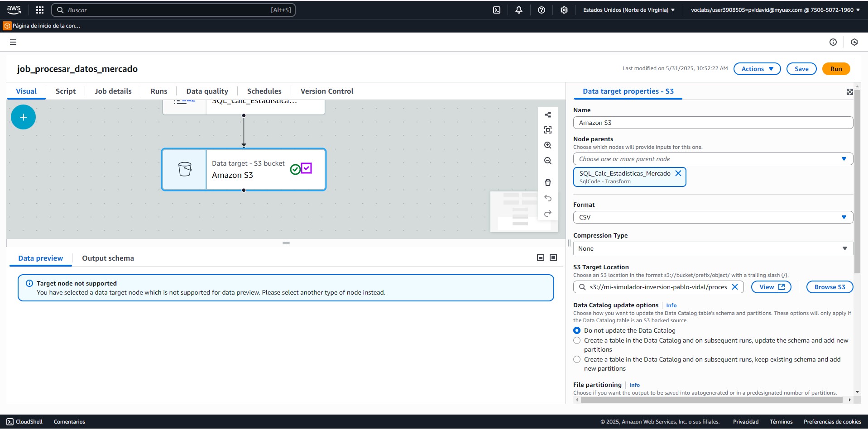The height and width of the screenshot is (429, 868).
Task: Add a node with the plus button
Action: pos(24,117)
